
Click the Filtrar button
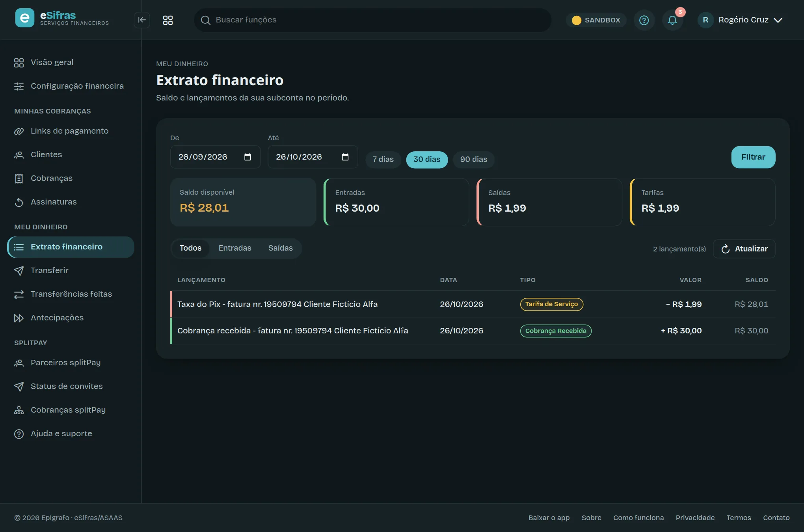coord(753,157)
